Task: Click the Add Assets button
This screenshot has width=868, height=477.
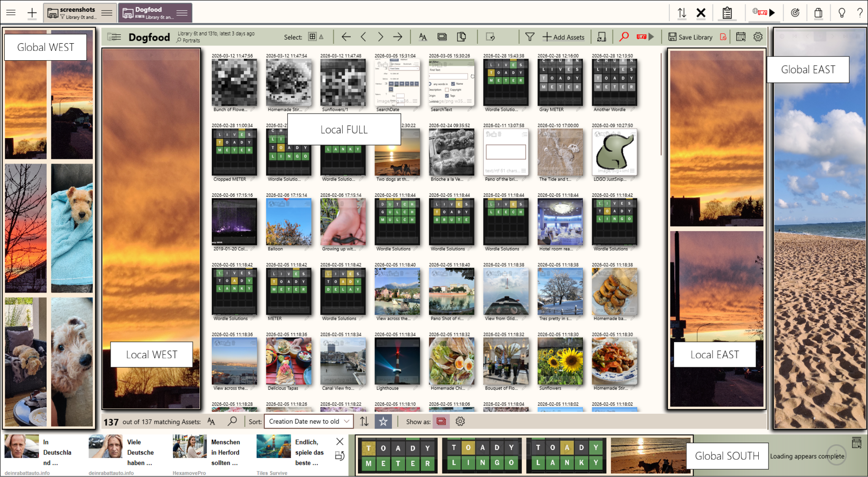Action: pyautogui.click(x=563, y=37)
